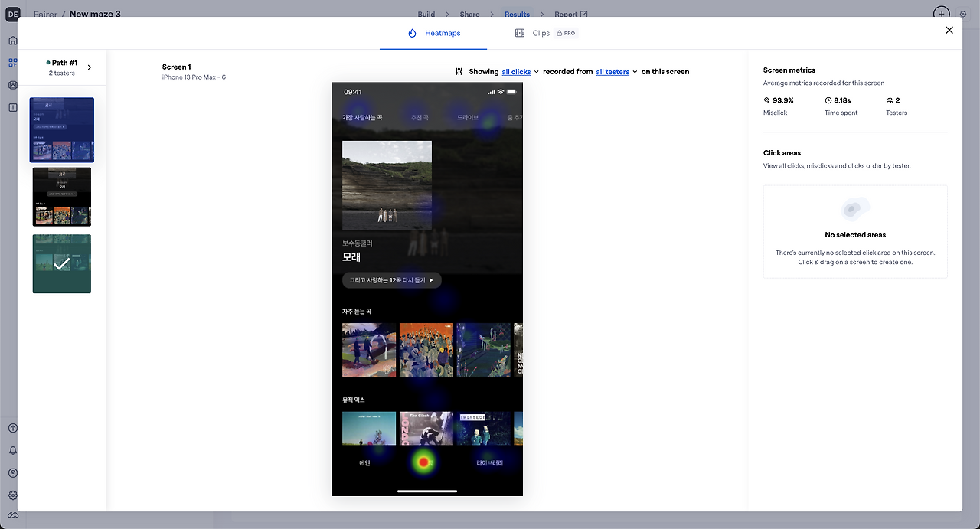This screenshot has width=980, height=529.
Task: Click the Click areas heading
Action: click(x=782, y=153)
